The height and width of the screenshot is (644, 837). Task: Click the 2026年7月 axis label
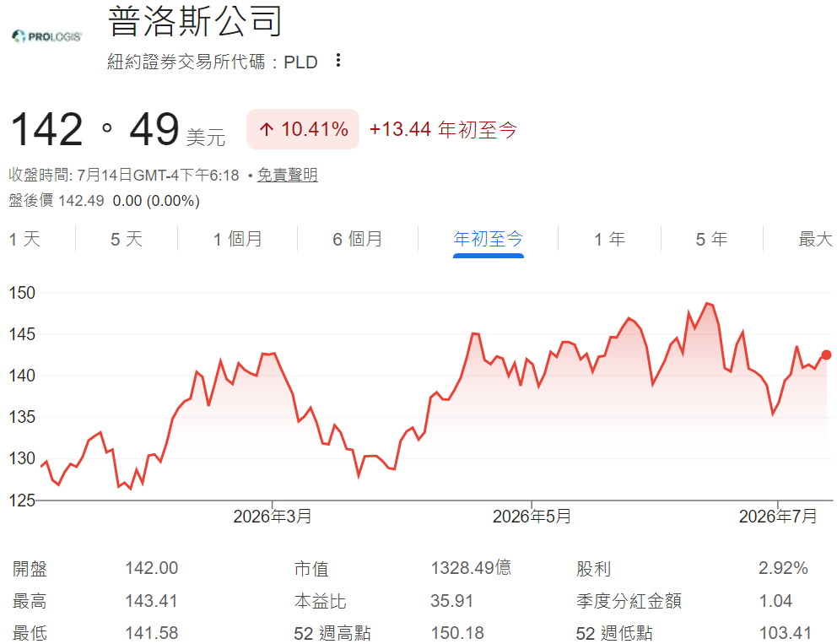tap(778, 516)
